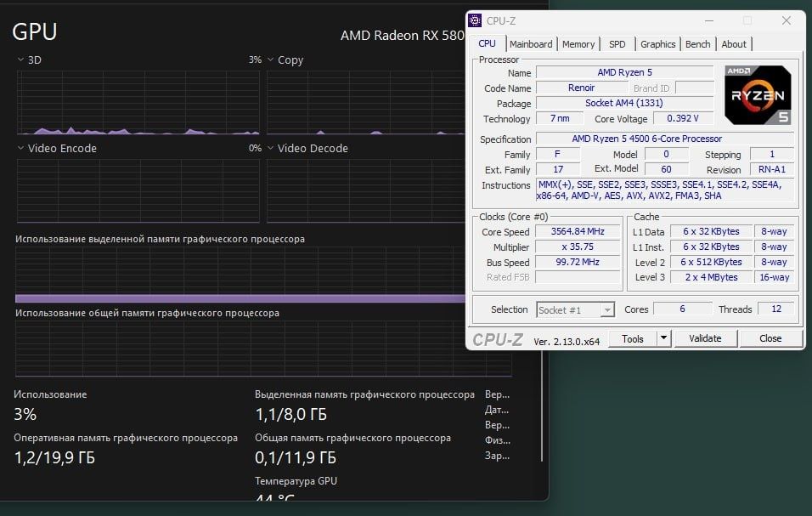The height and width of the screenshot is (516, 812).
Task: Click the Threads value 12
Action: pos(775,309)
